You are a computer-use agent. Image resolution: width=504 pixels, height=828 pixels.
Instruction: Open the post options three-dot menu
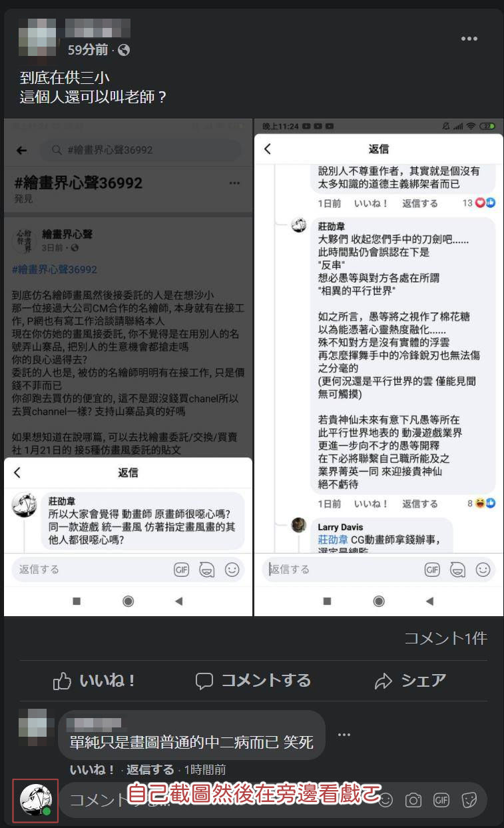(x=469, y=39)
